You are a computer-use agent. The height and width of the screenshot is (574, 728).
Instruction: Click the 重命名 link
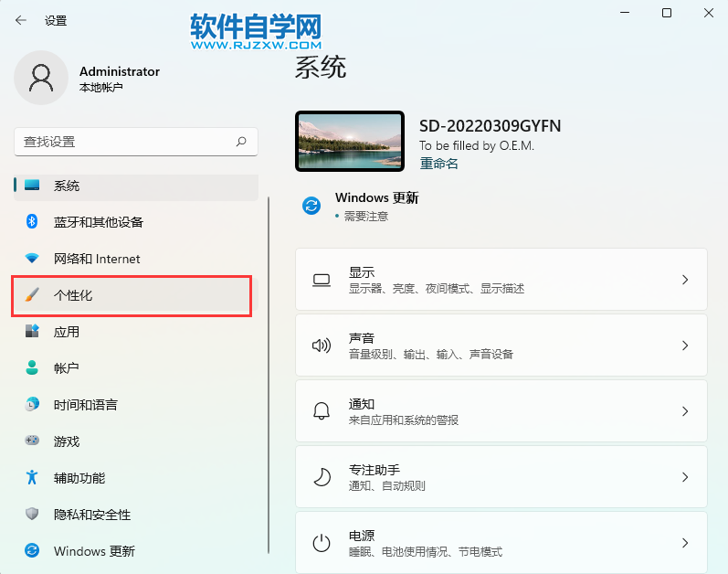pyautogui.click(x=438, y=164)
